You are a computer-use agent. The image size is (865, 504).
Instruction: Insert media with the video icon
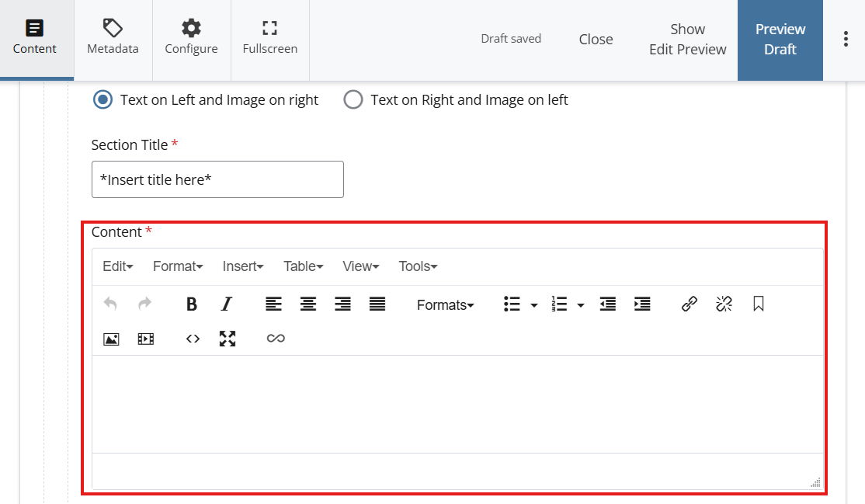pyautogui.click(x=146, y=339)
